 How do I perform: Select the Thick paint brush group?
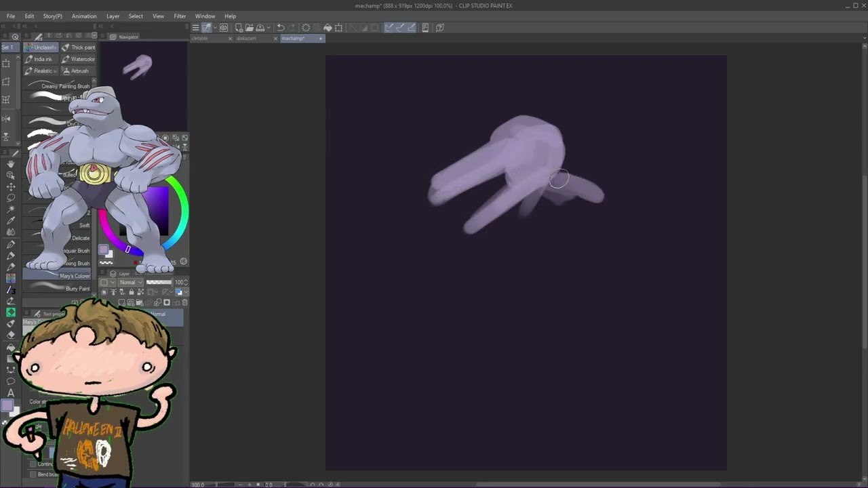pos(78,47)
